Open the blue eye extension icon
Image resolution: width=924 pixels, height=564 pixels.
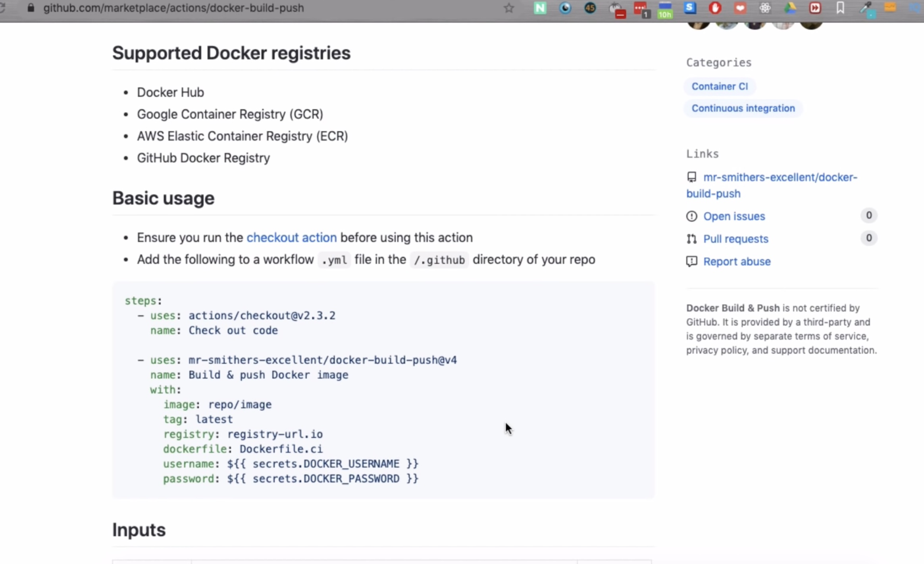(565, 8)
